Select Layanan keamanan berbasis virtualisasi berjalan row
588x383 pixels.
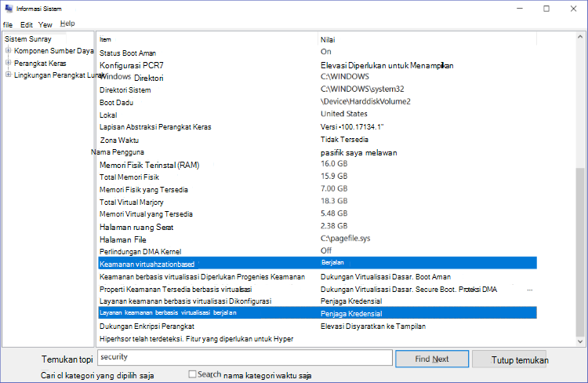pyautogui.click(x=318, y=313)
